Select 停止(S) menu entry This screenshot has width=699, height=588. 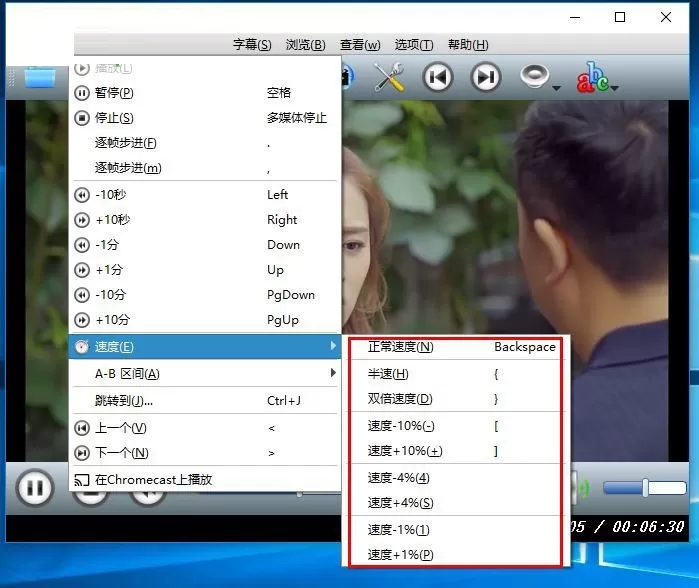coord(205,118)
